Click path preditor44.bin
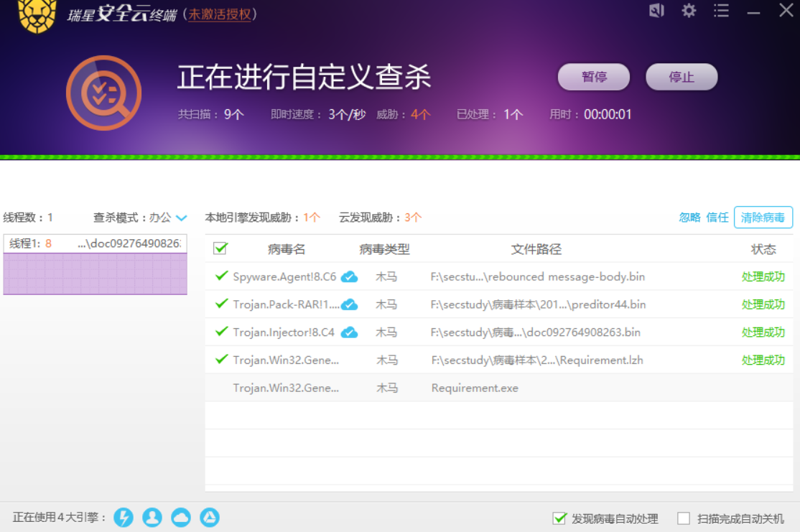This screenshot has width=800, height=532. click(539, 305)
